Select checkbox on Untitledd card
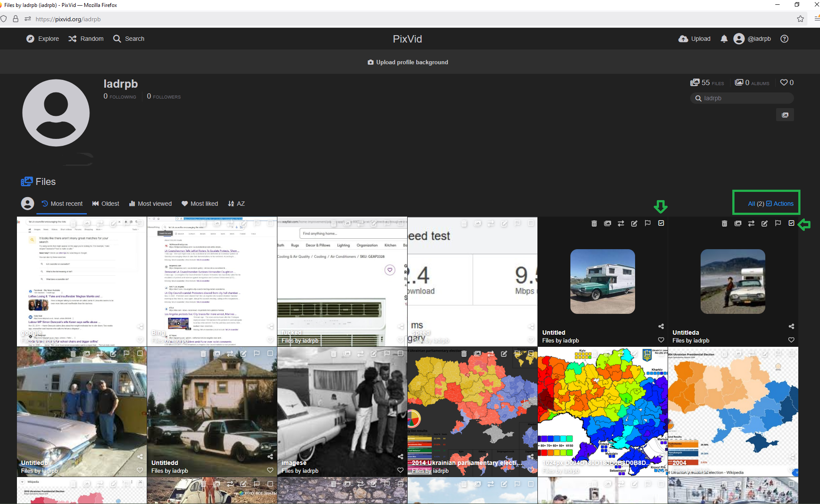820x504 pixels. [270, 353]
